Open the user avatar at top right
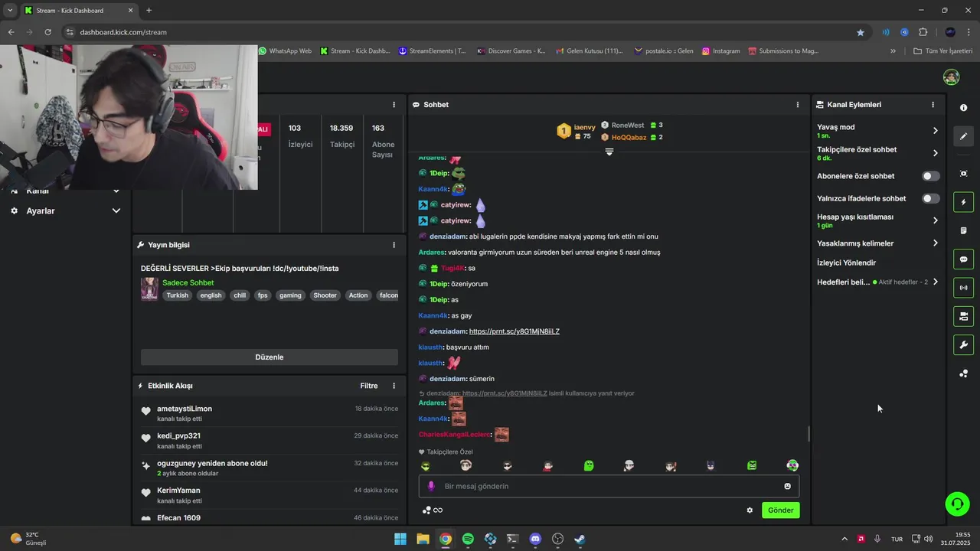Viewport: 980px width, 551px height. point(951,77)
